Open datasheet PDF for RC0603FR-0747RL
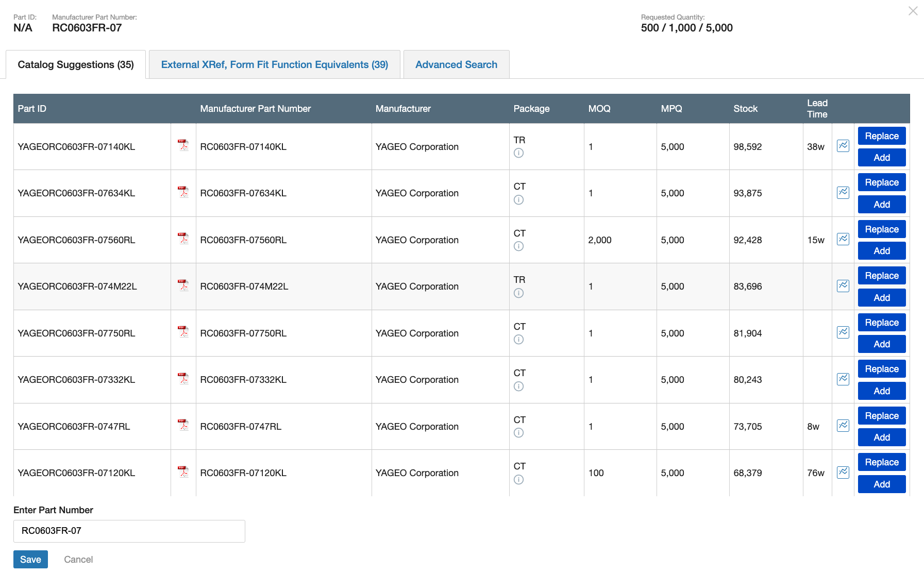 (x=183, y=425)
